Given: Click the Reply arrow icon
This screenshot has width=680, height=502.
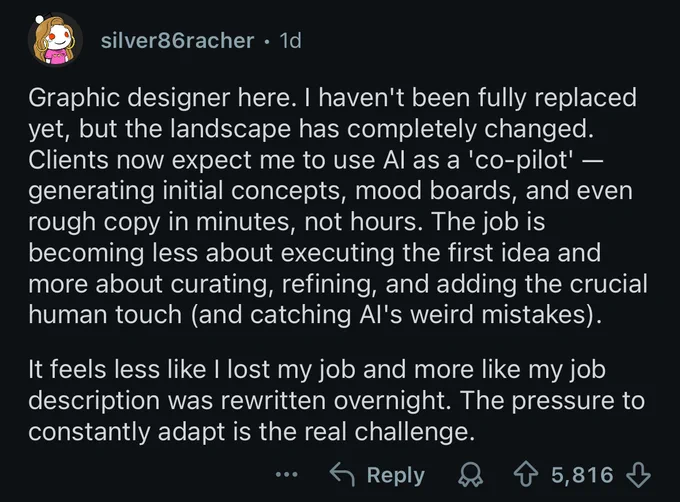Looking at the screenshot, I should pyautogui.click(x=343, y=475).
